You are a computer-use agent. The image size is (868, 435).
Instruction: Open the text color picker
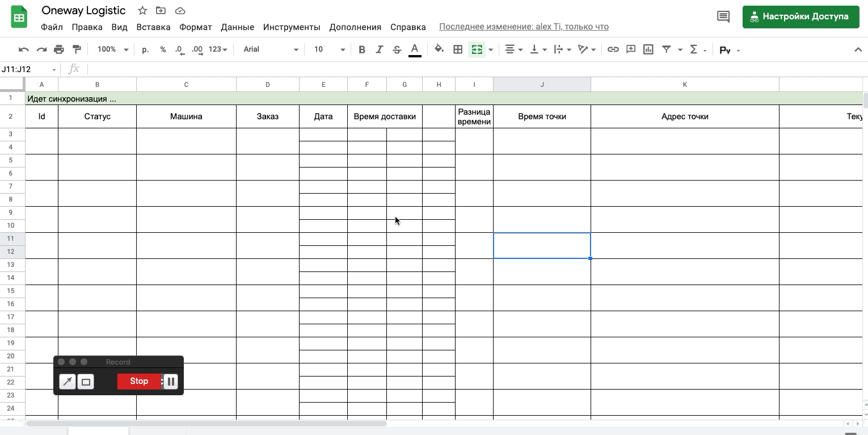[415, 49]
